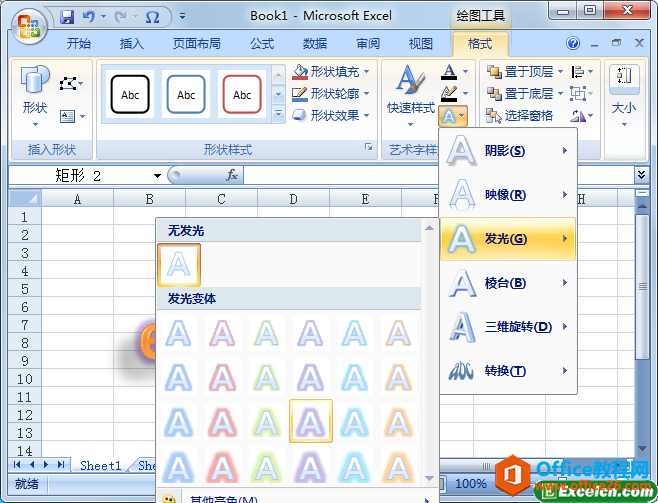Open WordArt Quick Styles (快速样式)
The image size is (658, 503).
tap(411, 96)
